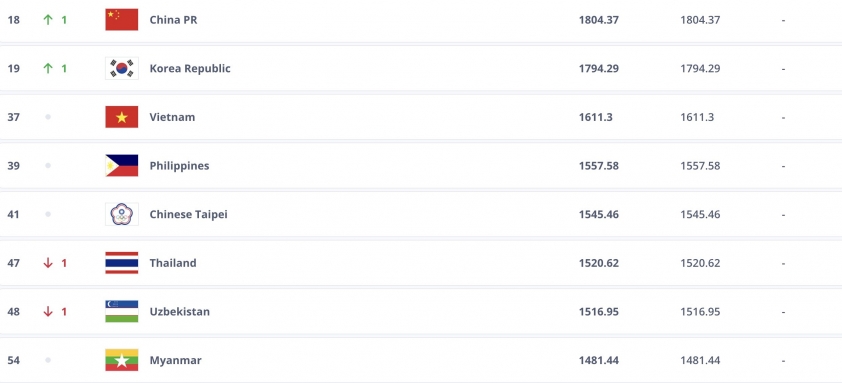842x383 pixels.
Task: Click the Vietnam flag icon
Action: [x=122, y=117]
